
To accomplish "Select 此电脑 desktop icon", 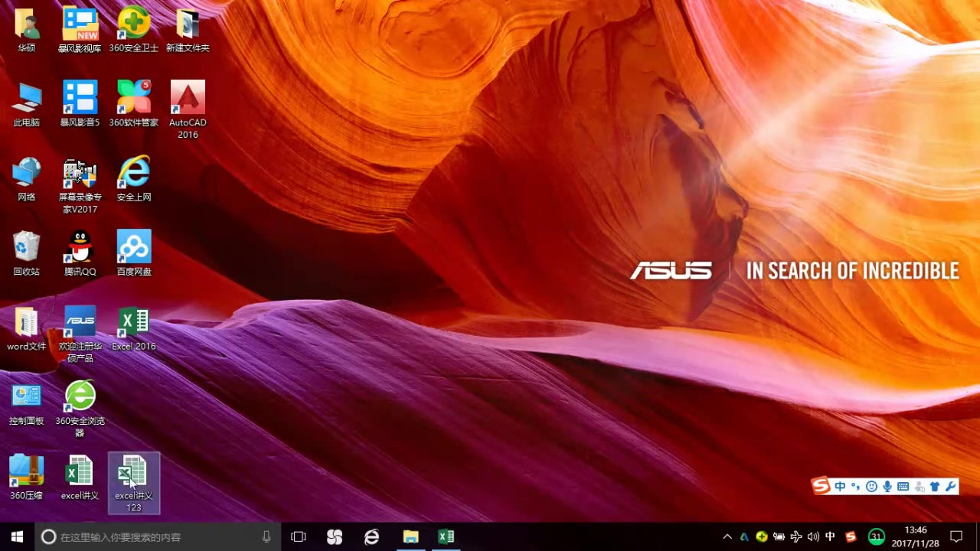I will [x=27, y=105].
